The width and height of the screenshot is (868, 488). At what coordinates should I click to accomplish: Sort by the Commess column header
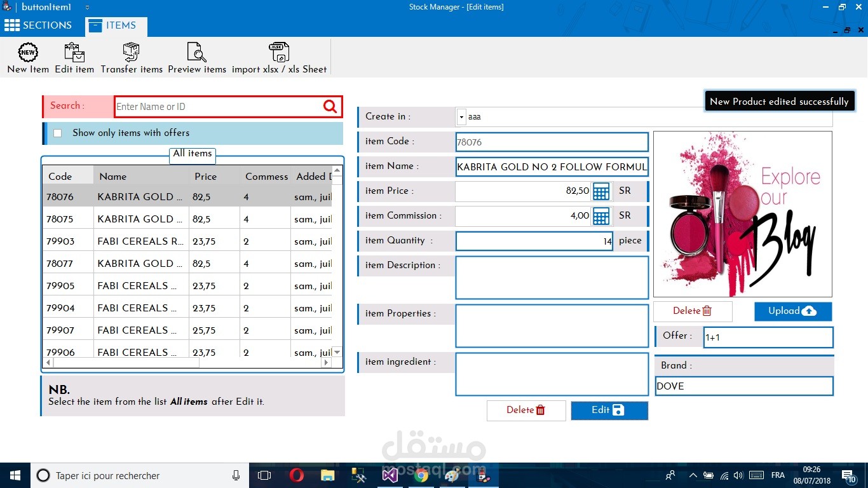(x=265, y=176)
